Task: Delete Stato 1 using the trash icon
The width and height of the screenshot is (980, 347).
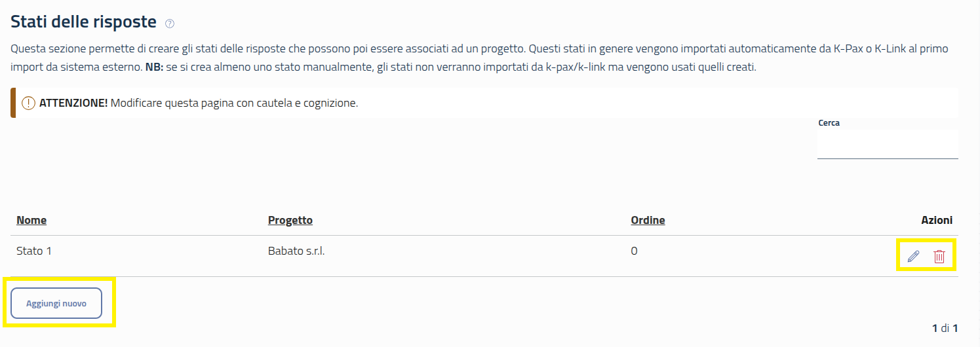Action: pos(939,256)
